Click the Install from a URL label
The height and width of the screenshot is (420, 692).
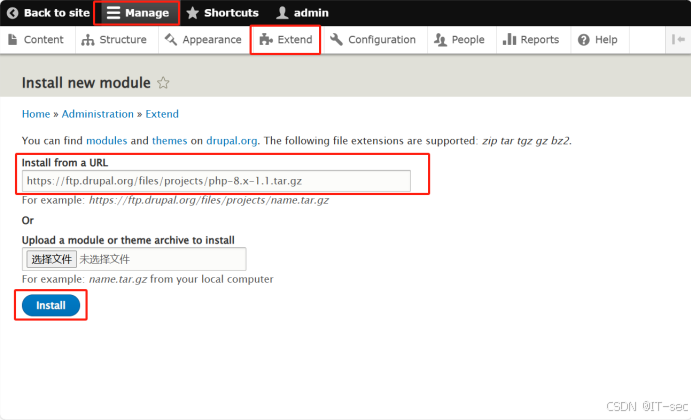(x=65, y=162)
